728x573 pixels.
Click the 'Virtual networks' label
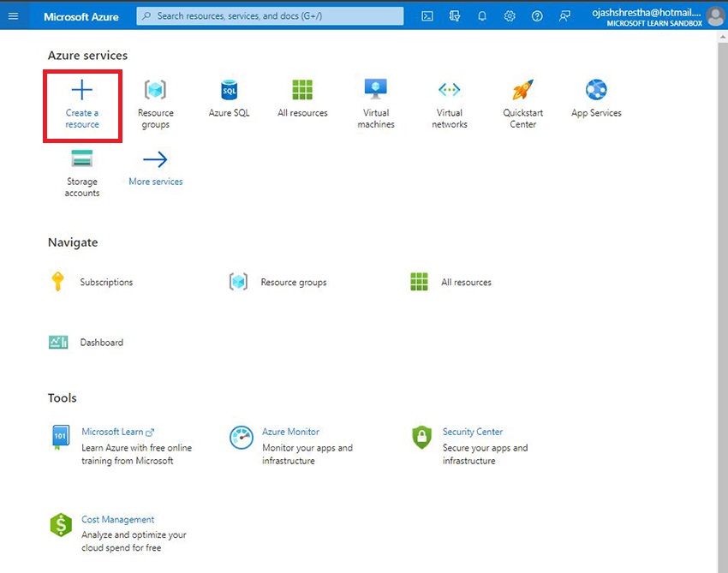coord(449,118)
